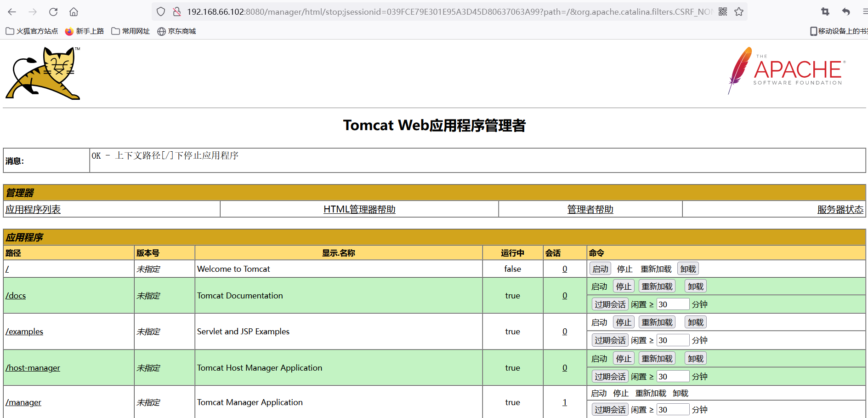Open the 新手上路 bookmark
Viewport: 868px width, 418px height.
pyautogui.click(x=84, y=31)
